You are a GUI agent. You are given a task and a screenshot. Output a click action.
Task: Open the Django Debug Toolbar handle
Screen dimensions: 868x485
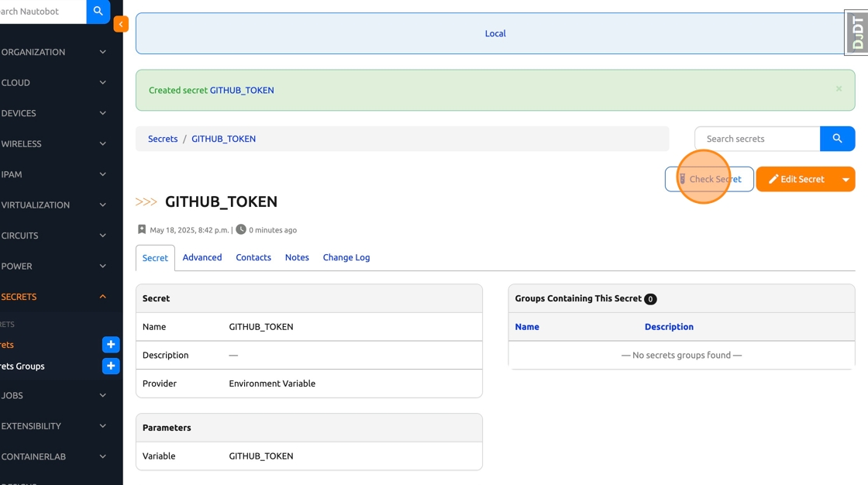point(856,33)
